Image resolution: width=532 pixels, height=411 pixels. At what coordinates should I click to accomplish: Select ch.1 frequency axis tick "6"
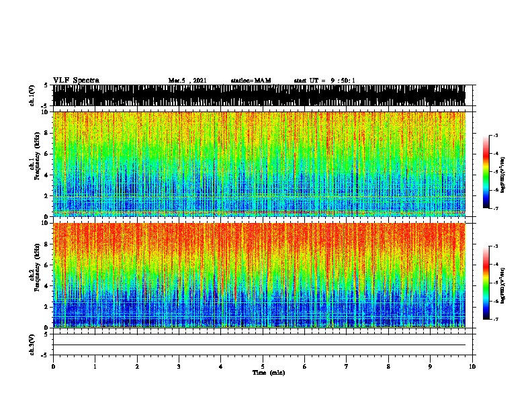point(47,154)
